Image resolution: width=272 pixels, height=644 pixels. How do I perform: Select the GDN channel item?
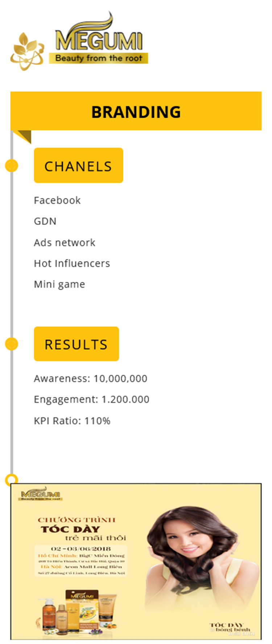click(45, 221)
